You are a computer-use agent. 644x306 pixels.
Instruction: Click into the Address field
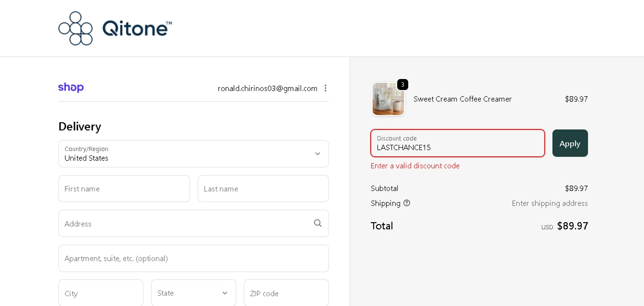(194, 223)
